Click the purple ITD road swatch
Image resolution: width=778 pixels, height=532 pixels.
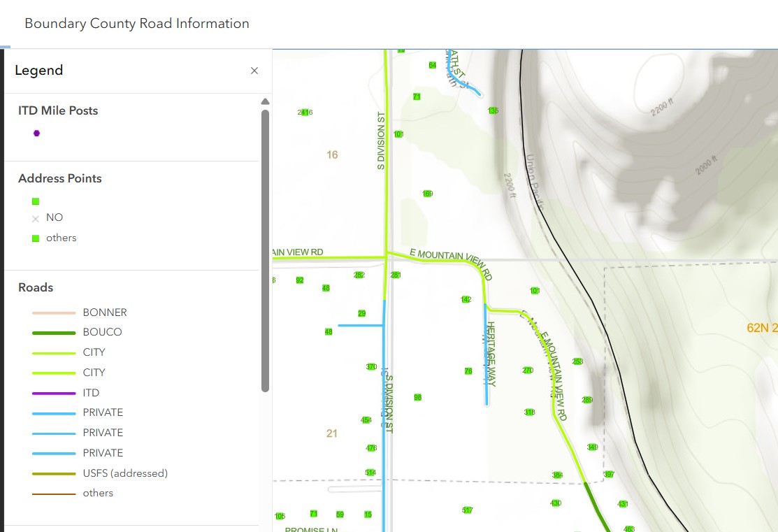click(54, 393)
